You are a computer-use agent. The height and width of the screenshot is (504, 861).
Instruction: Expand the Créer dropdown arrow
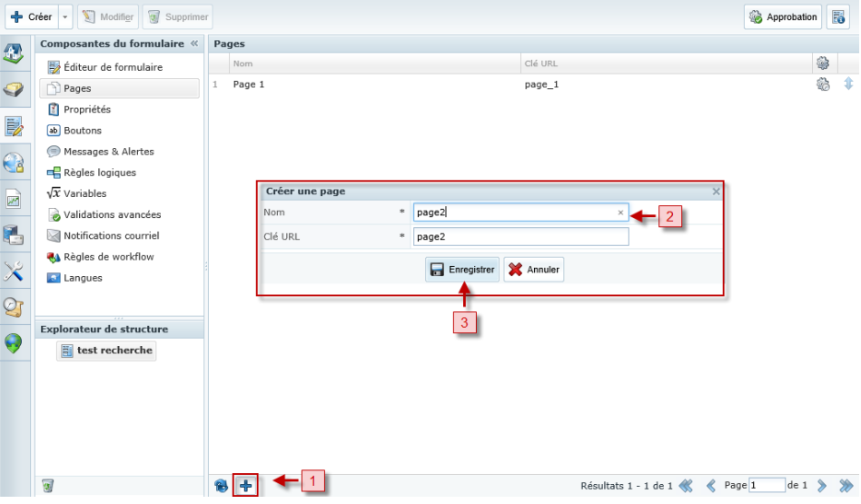point(65,16)
